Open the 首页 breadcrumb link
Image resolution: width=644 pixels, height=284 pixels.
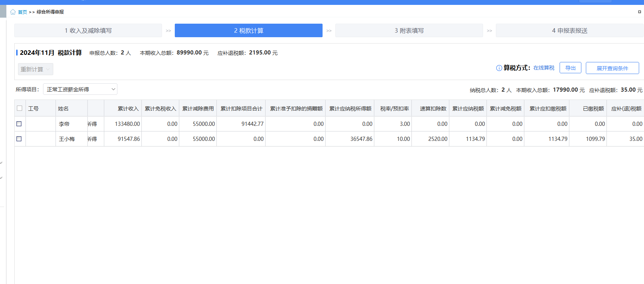(23, 12)
